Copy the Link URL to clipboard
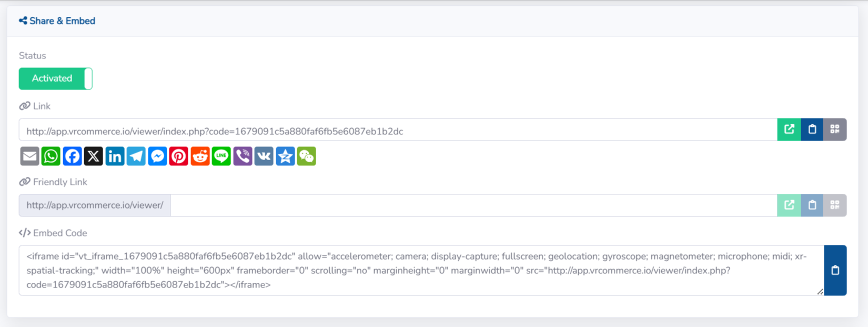 (x=812, y=130)
